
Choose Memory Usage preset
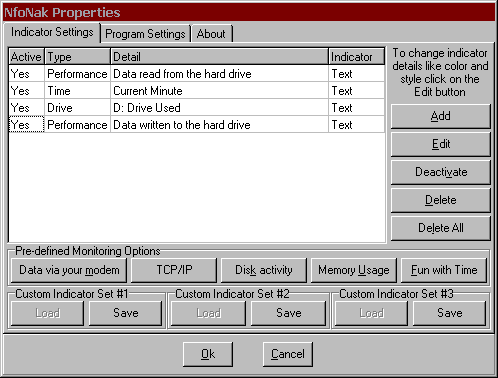click(x=354, y=270)
